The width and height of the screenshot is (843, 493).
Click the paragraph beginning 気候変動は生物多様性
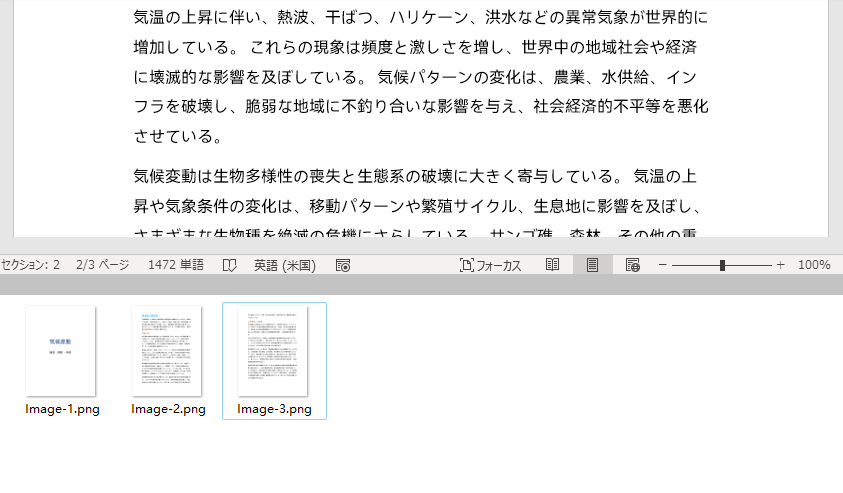pos(417,203)
